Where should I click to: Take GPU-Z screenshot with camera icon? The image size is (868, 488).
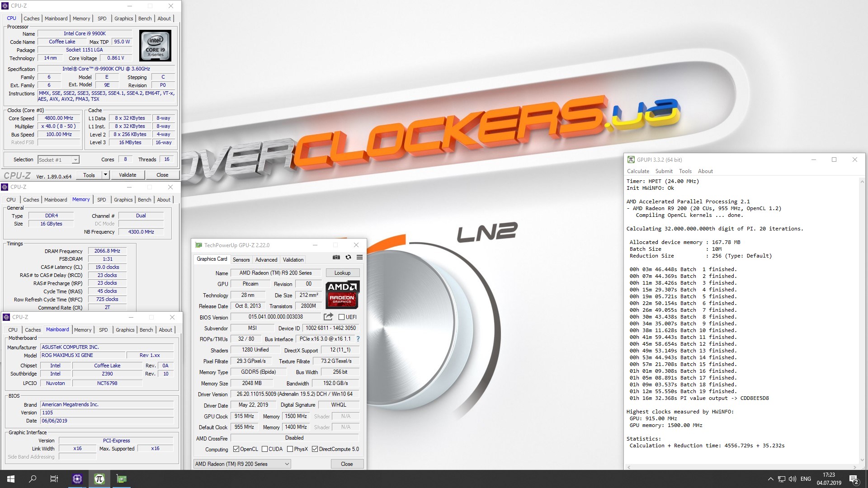[336, 257]
